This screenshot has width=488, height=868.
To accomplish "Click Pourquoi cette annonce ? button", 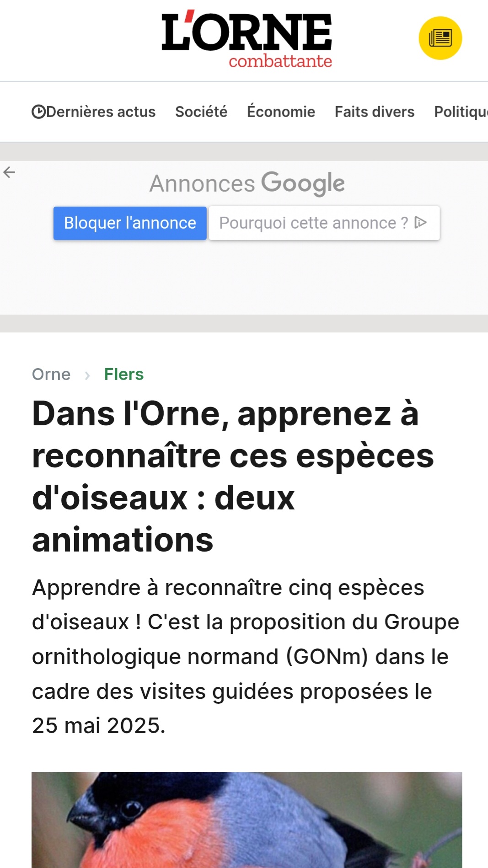I will [314, 223].
